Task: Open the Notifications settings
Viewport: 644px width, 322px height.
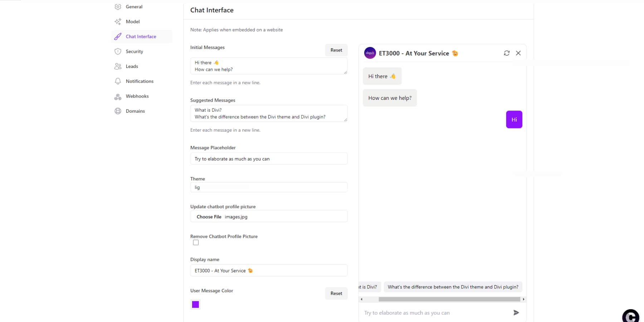Action: [140, 81]
